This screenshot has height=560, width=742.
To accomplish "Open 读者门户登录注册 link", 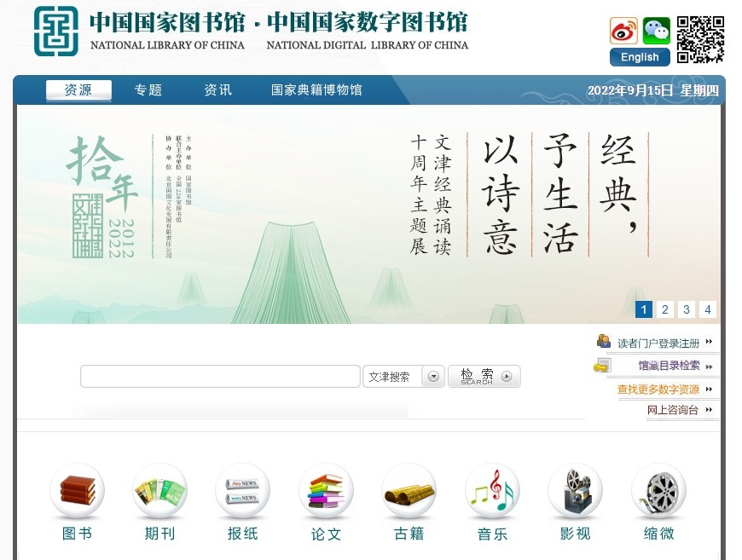I will point(658,344).
